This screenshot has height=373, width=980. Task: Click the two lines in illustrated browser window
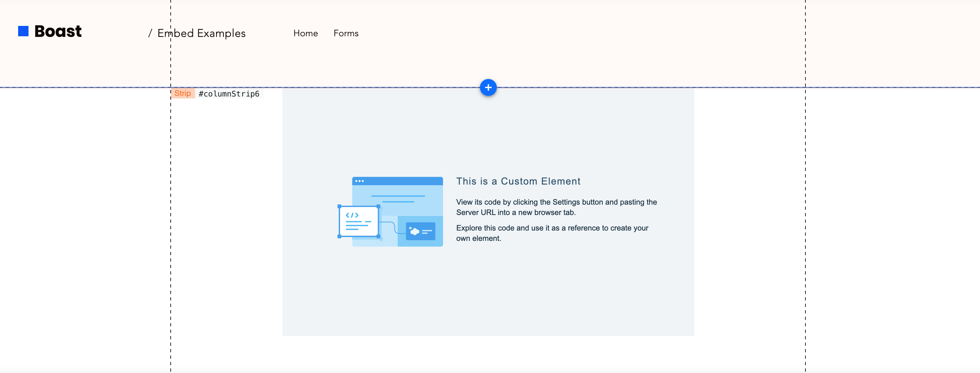(398, 199)
